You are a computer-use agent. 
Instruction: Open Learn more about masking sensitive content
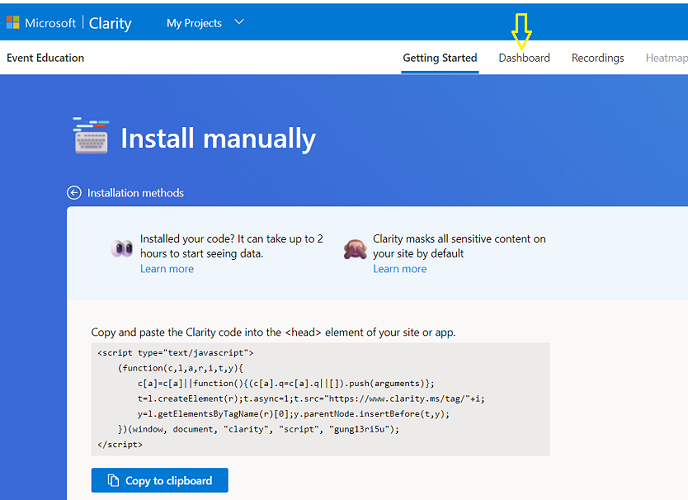point(400,269)
